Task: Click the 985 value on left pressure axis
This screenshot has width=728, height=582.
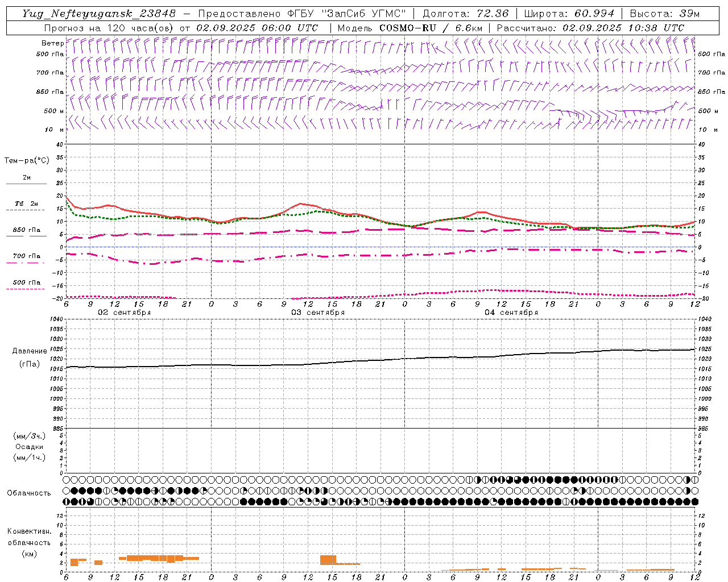Action: [x=57, y=429]
